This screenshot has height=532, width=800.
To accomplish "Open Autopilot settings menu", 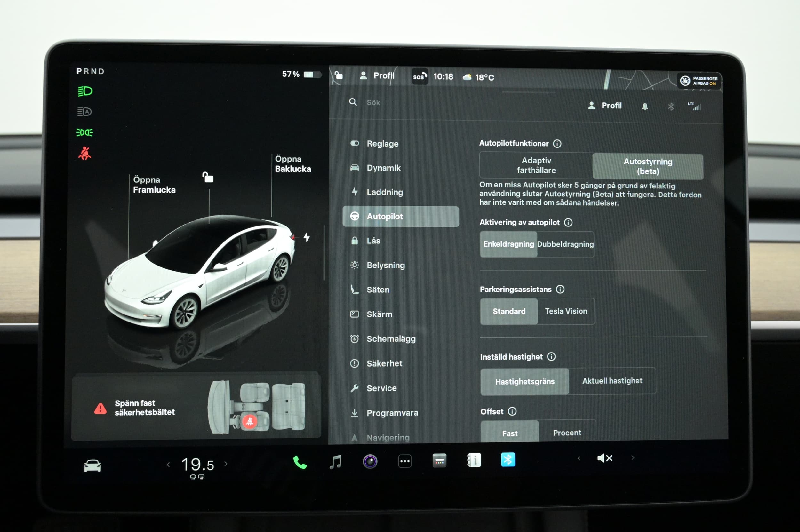I will [x=401, y=217].
